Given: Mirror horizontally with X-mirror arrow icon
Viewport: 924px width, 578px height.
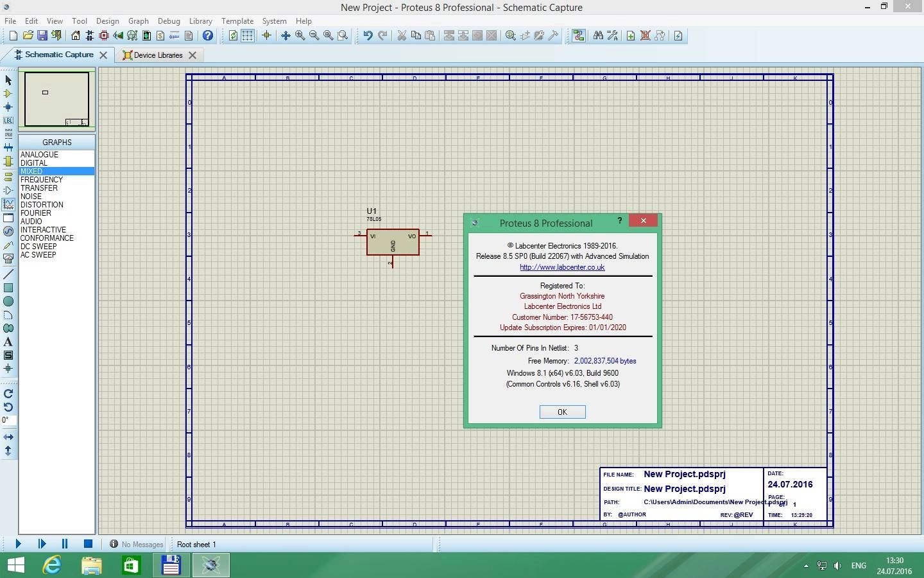Looking at the screenshot, I should pos(8,437).
